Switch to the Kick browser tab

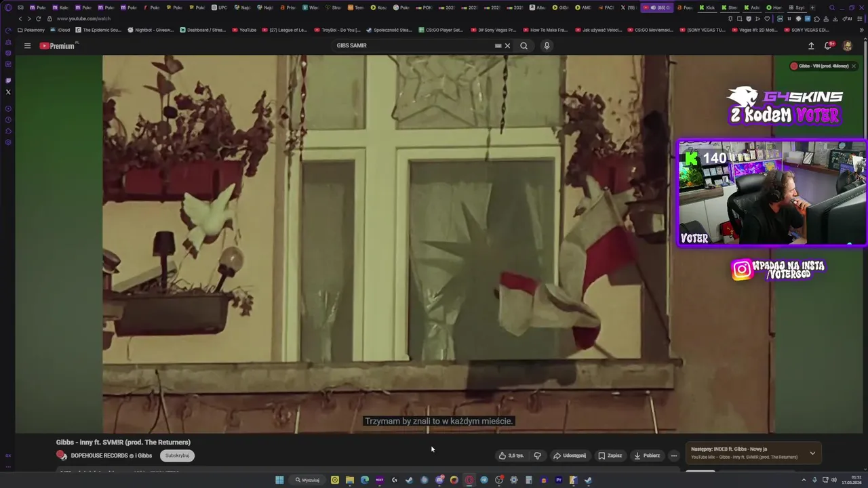click(707, 7)
